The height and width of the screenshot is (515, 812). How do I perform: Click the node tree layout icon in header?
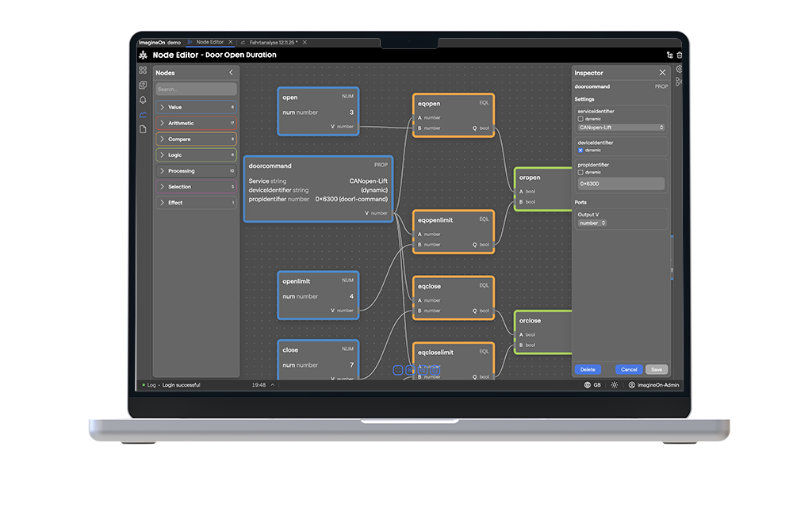(x=669, y=55)
